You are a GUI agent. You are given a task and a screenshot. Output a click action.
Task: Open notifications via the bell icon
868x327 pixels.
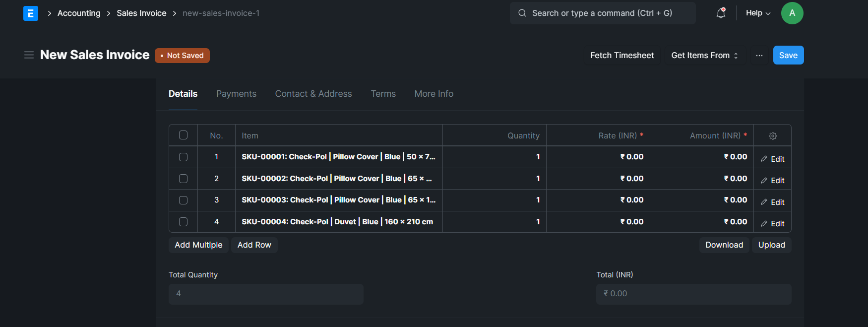[x=720, y=13]
